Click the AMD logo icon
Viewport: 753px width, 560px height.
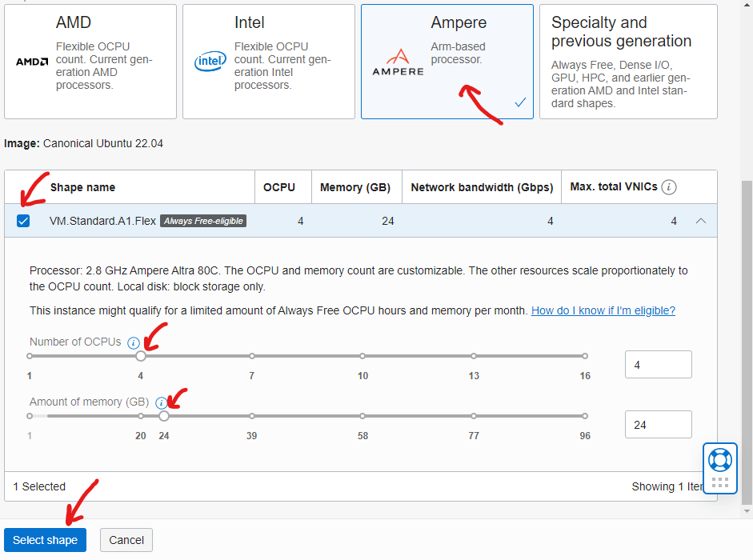32,62
